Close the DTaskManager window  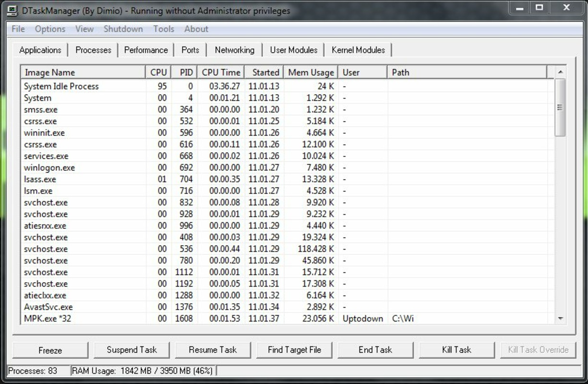click(x=566, y=8)
